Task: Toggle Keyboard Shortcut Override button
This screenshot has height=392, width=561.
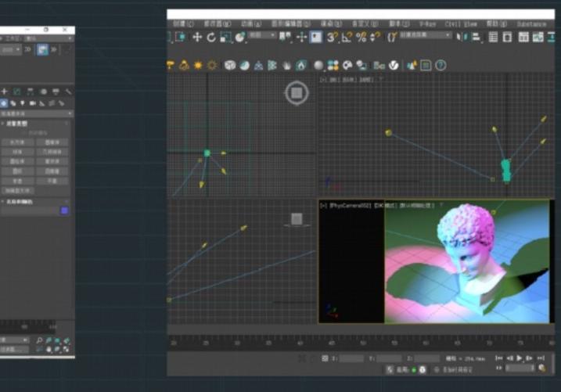Action: (x=316, y=38)
